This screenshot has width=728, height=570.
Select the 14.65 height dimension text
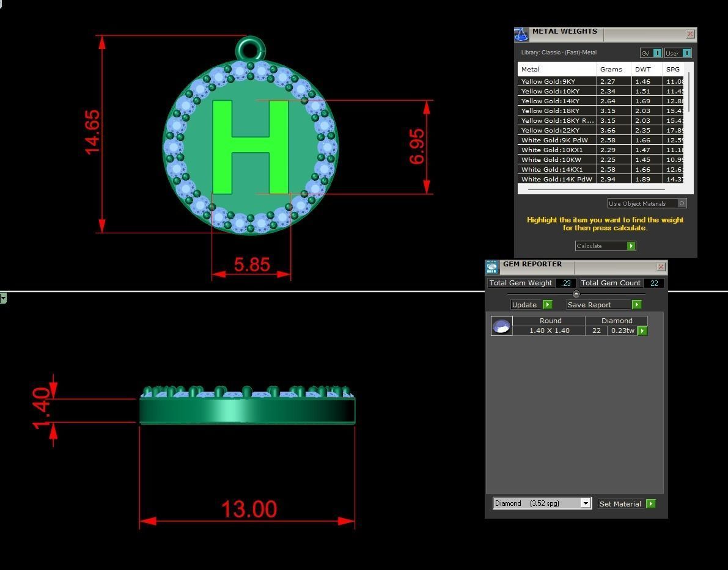92,132
